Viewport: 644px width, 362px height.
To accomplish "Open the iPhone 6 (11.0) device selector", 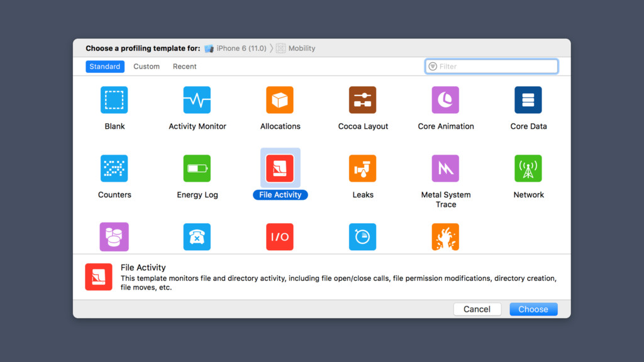I will point(235,48).
